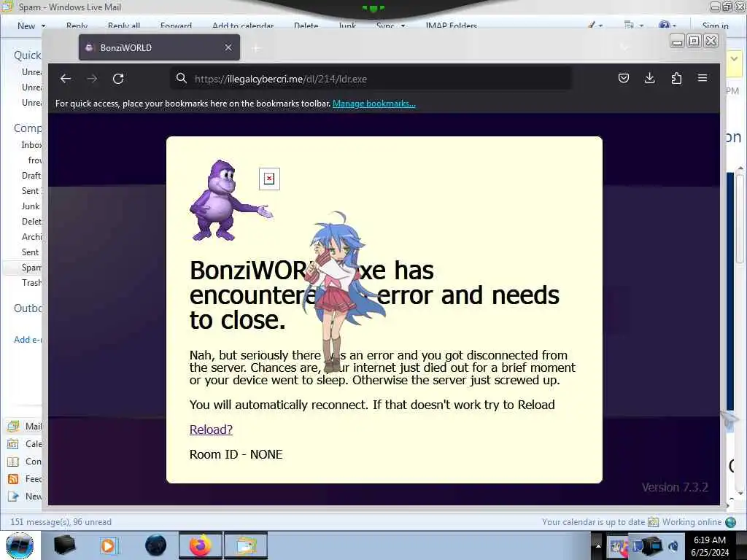Switch to Mail via the envelope shortcut
The image size is (747, 560).
[13, 426]
